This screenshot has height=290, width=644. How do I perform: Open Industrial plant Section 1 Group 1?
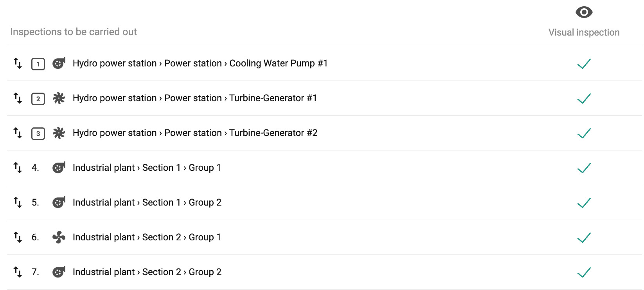(147, 168)
